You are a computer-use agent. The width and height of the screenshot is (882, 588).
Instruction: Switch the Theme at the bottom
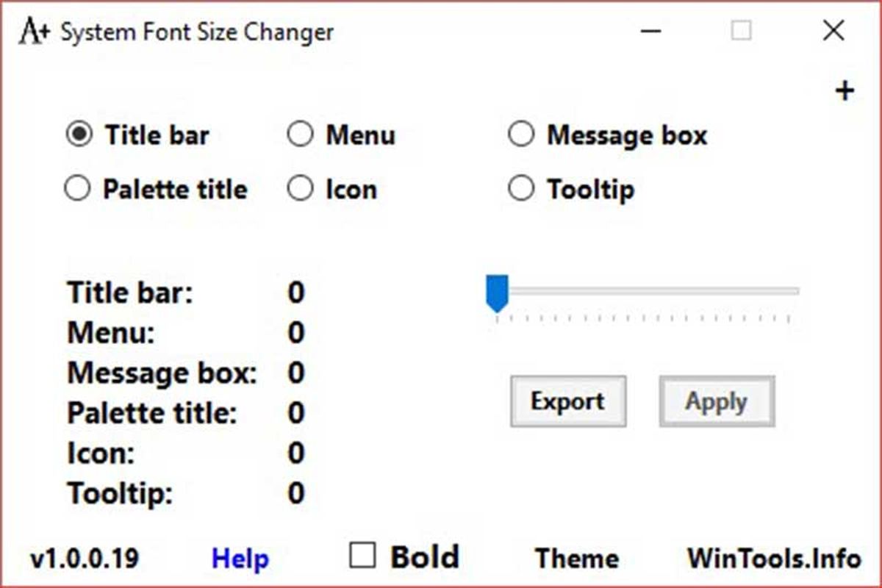click(576, 559)
